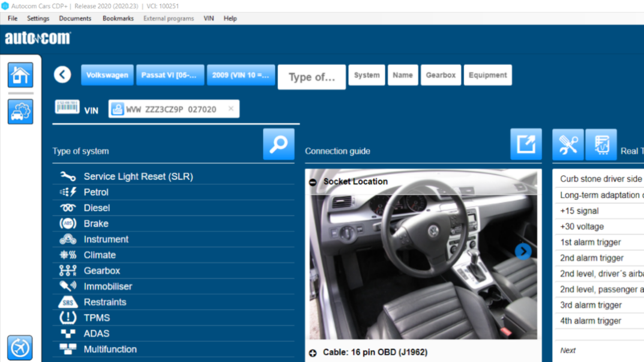644x362 pixels.
Task: Click the VIN number input field
Action: coord(174,109)
